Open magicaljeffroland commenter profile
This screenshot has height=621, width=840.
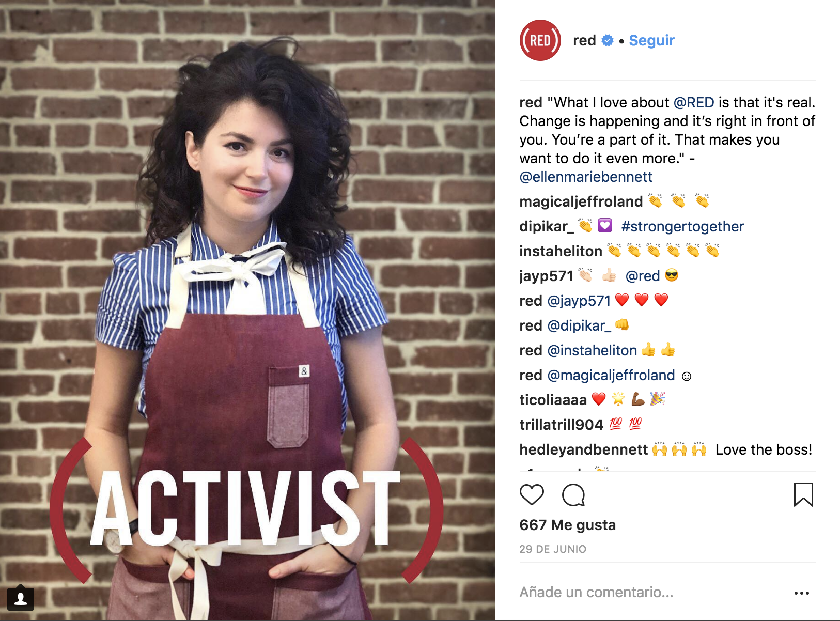click(x=581, y=201)
